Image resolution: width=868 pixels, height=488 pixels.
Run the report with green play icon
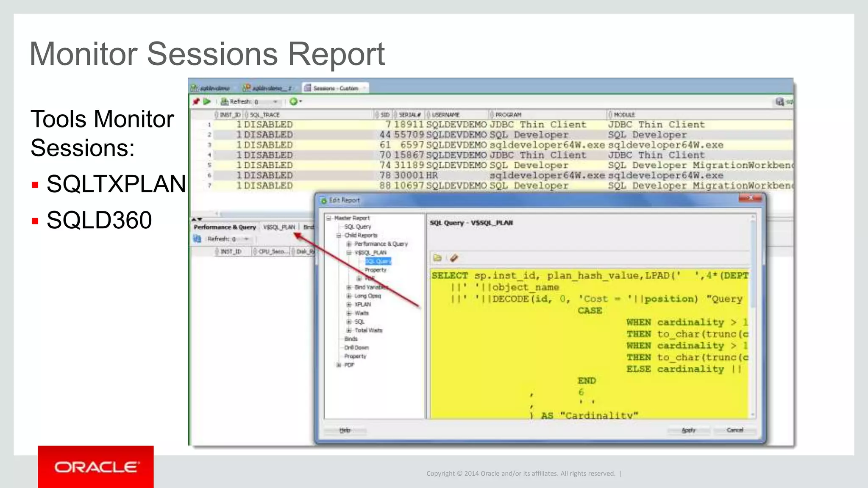[x=207, y=102]
